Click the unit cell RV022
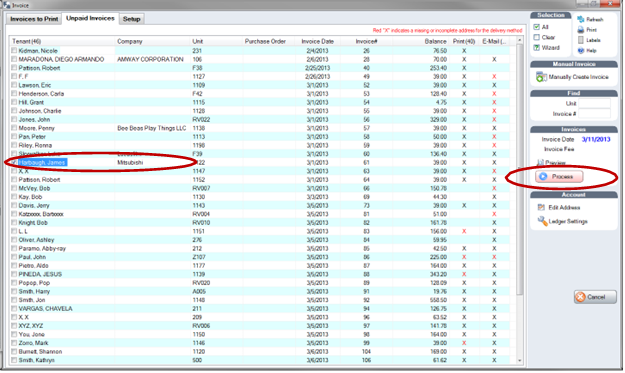 click(201, 120)
